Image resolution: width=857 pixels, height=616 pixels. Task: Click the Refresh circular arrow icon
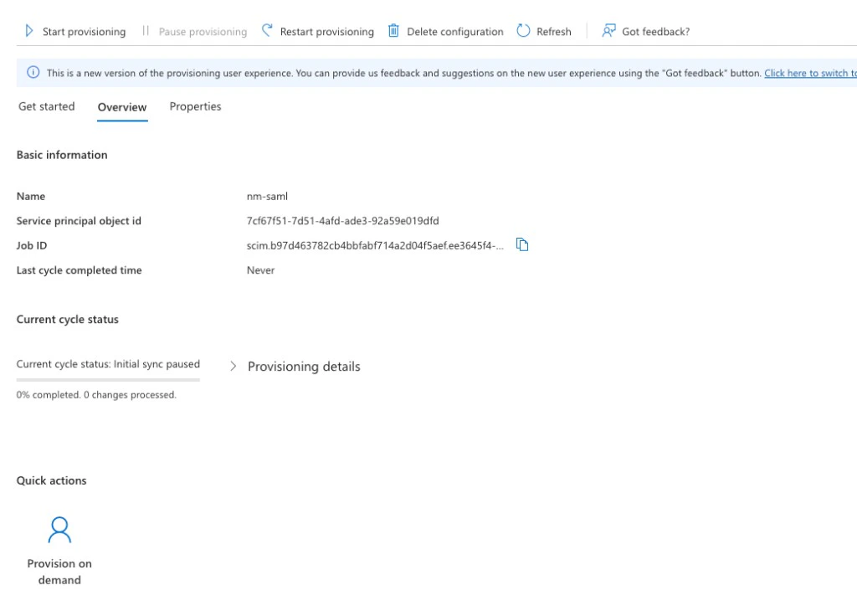point(523,31)
